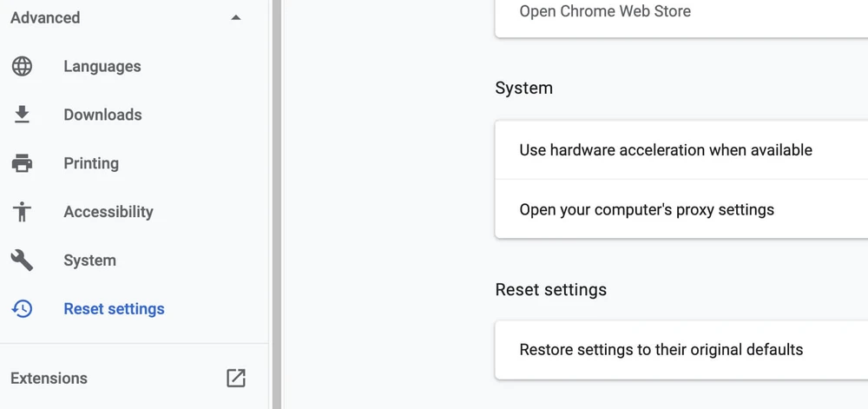This screenshot has height=409, width=868.
Task: Click the System wrench icon
Action: [x=22, y=261]
